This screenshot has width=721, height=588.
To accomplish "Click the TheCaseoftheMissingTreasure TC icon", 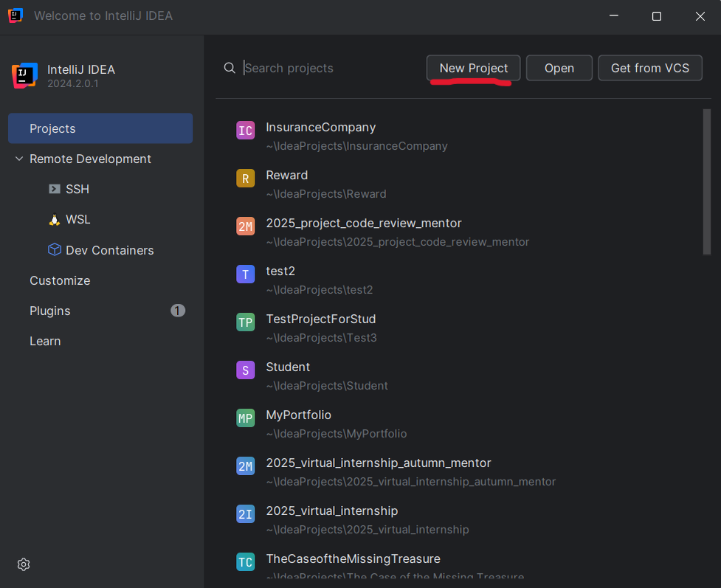I will pyautogui.click(x=246, y=561).
